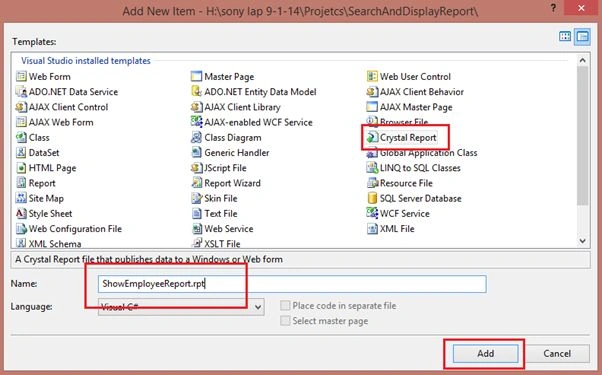Image resolution: width=602 pixels, height=375 pixels.
Task: Choose the AJAX Master Page icon
Action: click(372, 107)
